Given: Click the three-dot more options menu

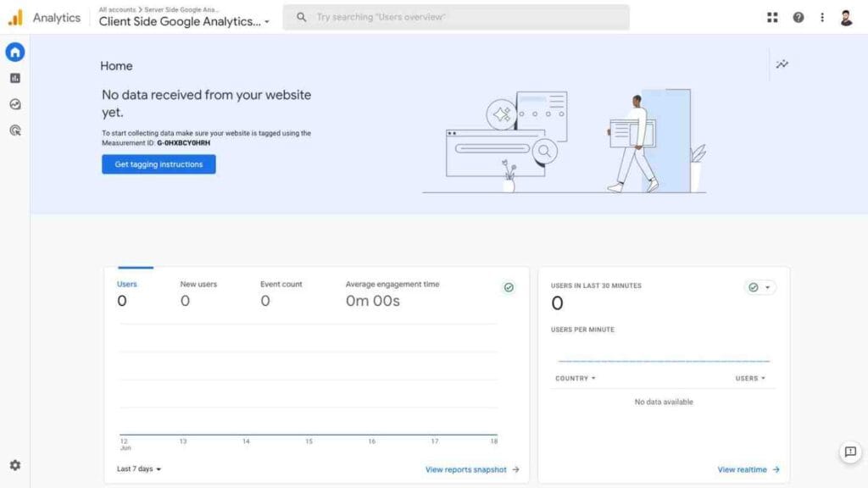Looking at the screenshot, I should [822, 17].
